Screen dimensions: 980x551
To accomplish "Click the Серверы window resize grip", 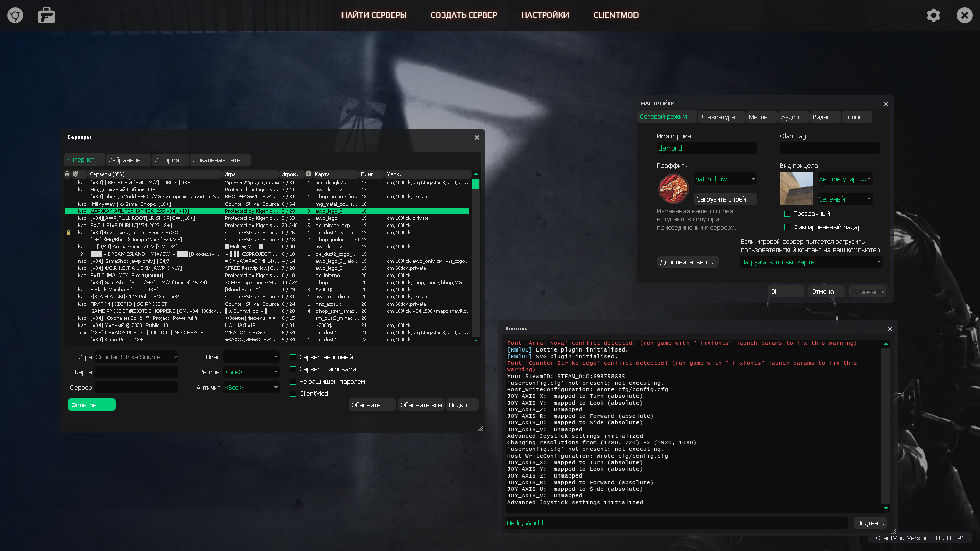I will pos(480,429).
